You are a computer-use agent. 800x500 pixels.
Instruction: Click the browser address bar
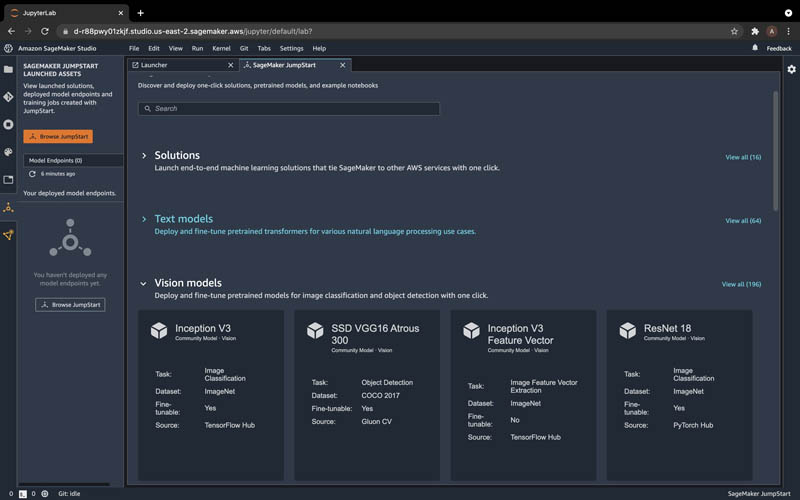pos(393,31)
